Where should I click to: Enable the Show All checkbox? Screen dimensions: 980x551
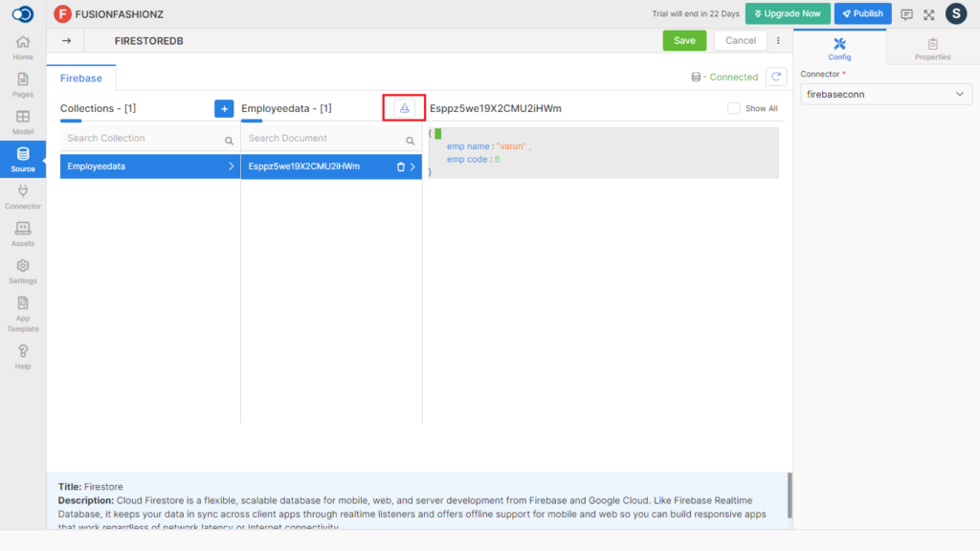coord(734,108)
